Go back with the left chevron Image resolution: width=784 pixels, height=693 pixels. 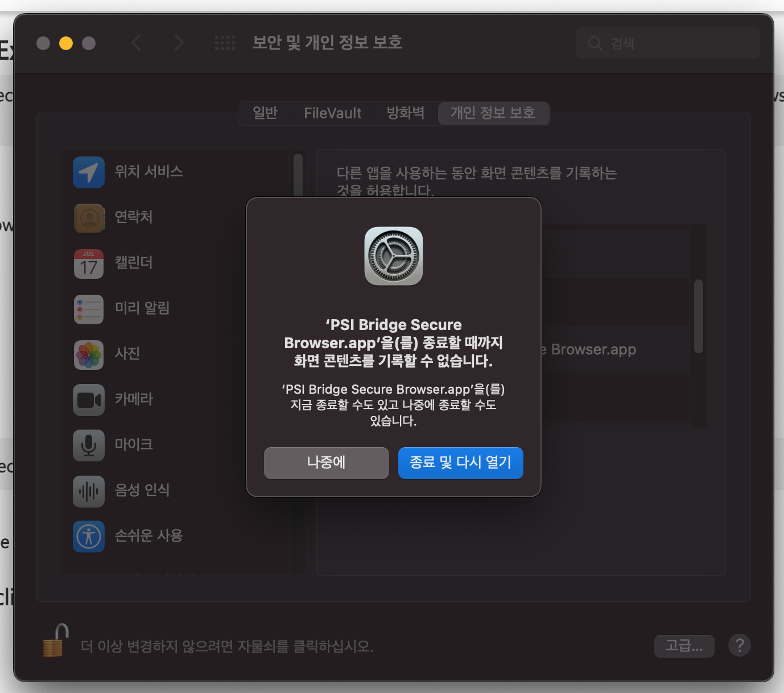[136, 43]
